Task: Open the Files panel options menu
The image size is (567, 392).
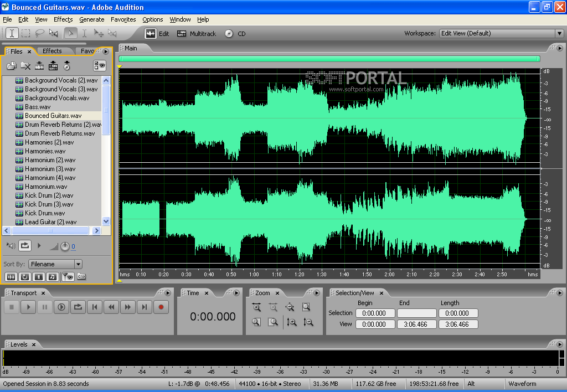Action: (x=106, y=51)
